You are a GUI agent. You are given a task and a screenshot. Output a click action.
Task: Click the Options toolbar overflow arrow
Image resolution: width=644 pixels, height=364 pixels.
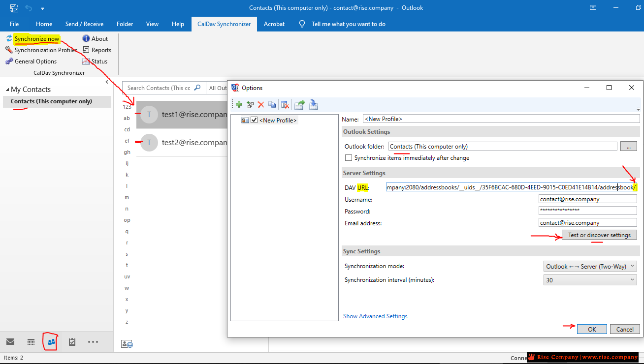point(638,109)
